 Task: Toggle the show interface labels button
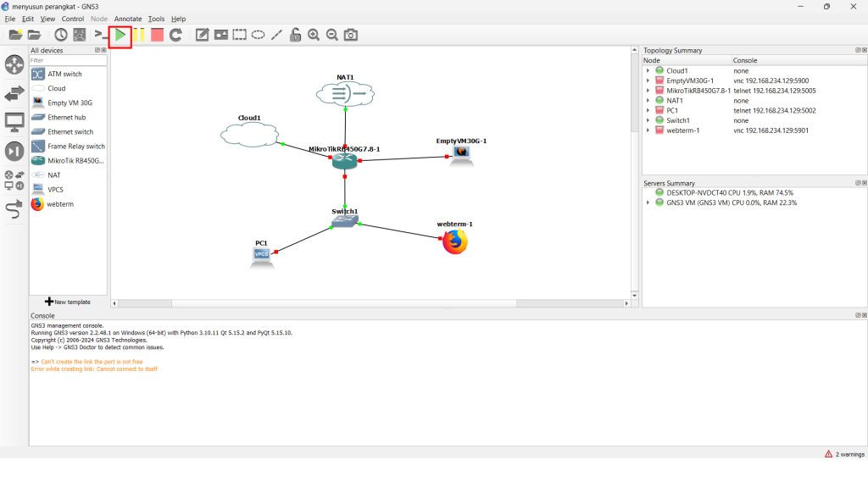point(79,35)
